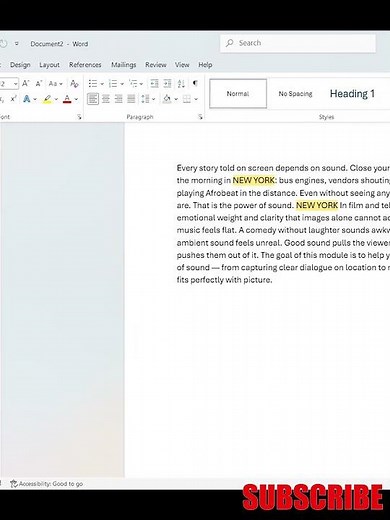Toggle show/hide paragraph marks
The image size is (390, 520).
pyautogui.click(x=195, y=83)
